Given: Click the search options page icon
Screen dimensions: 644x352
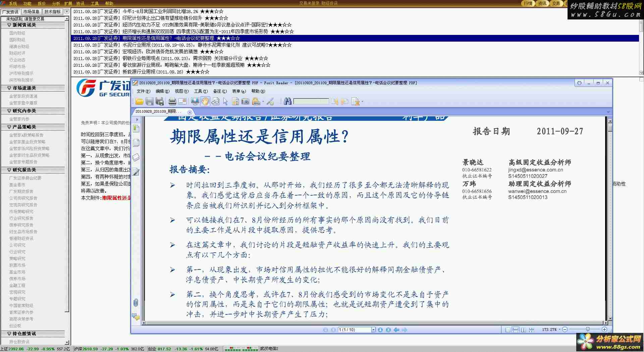Looking at the screenshot, I should 356,101.
